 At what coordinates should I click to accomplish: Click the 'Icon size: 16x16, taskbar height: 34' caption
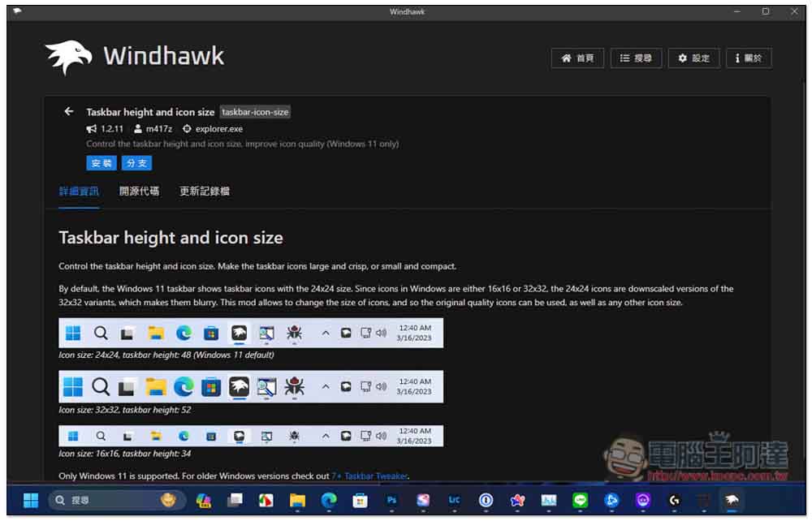tap(125, 454)
